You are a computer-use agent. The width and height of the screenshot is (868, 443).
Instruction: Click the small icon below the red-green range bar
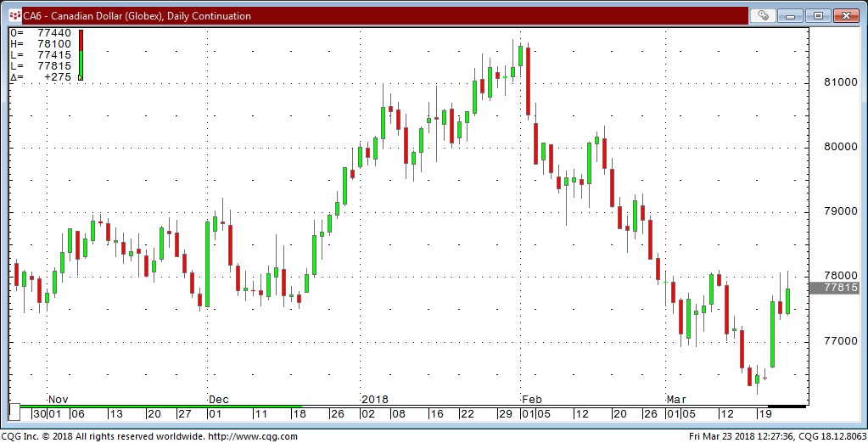click(x=81, y=77)
